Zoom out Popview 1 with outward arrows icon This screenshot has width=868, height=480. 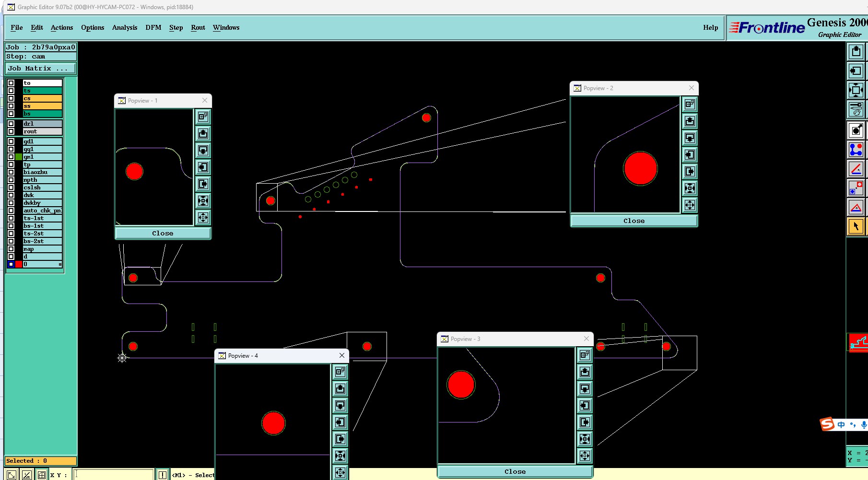203,217
